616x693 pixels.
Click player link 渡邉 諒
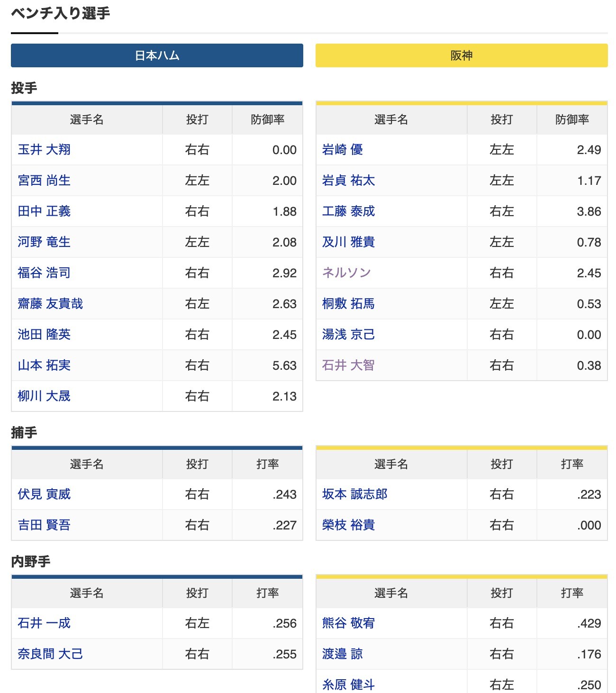[343, 654]
